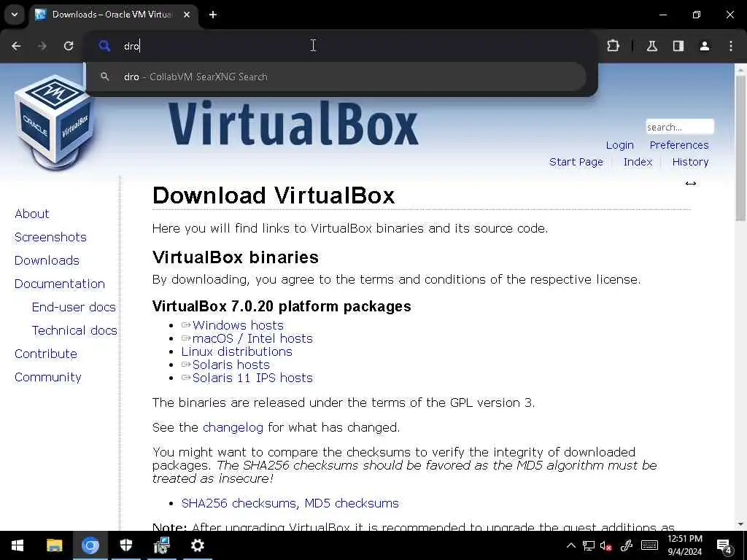Open the changelog link
747x560 pixels.
click(x=233, y=427)
